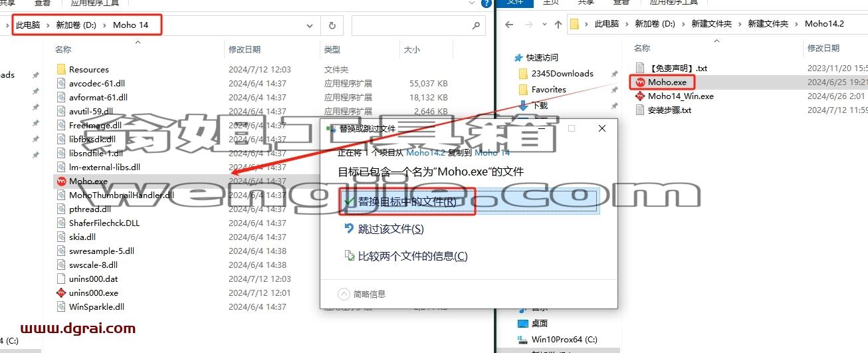Refresh the Moho 14 folder view
Screen dimensions: 868x353
[x=332, y=25]
